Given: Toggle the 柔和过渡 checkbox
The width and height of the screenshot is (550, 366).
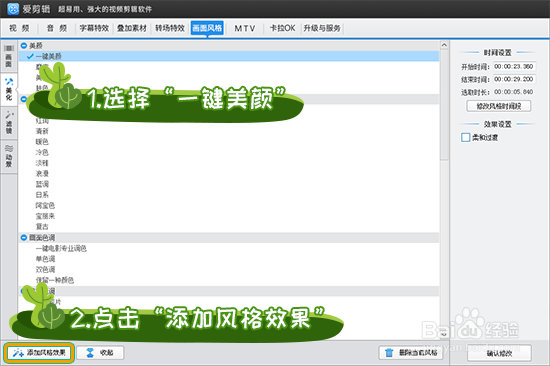Looking at the screenshot, I should coord(465,137).
